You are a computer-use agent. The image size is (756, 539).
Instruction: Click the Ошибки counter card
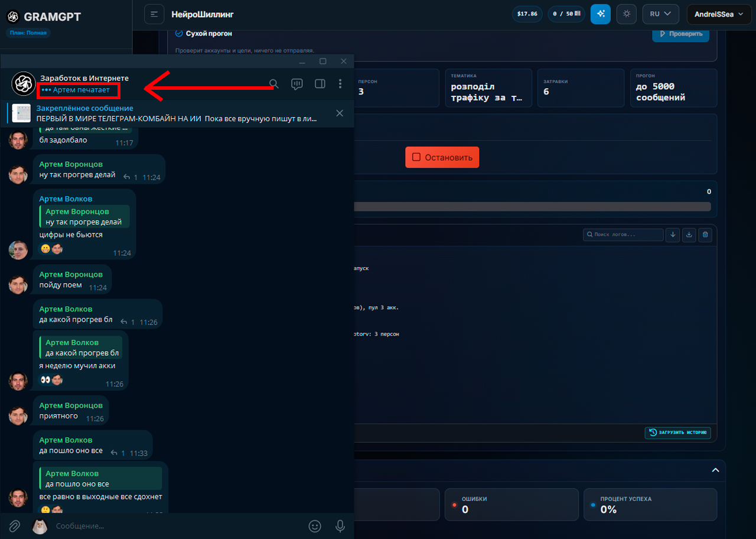click(511, 504)
